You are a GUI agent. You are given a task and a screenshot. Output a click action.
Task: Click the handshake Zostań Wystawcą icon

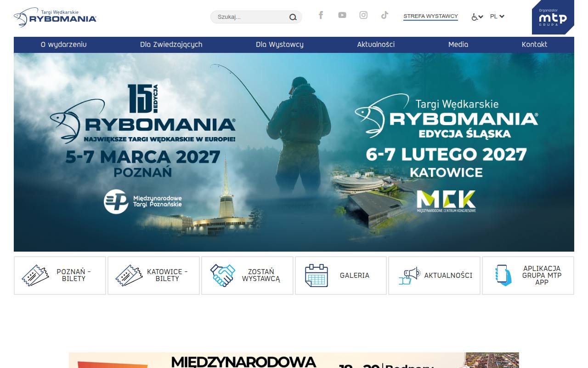(223, 276)
